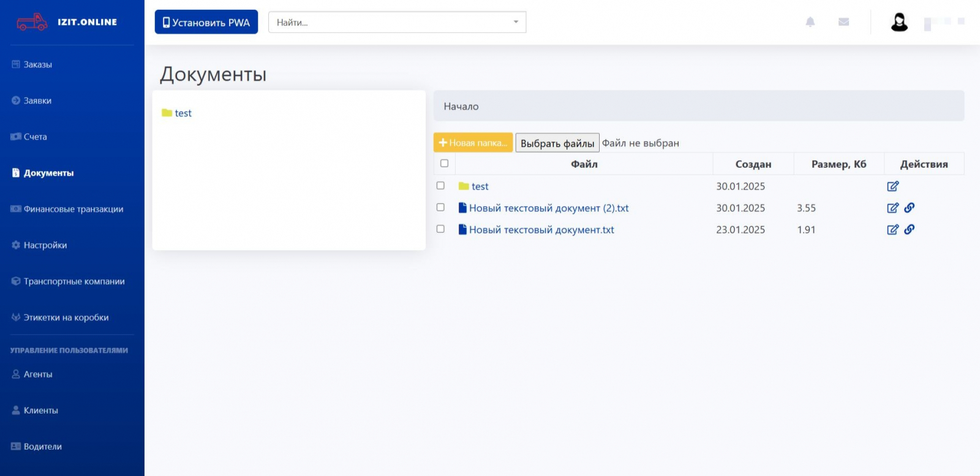
Task: Select checkbox for Новый текстовый документ (2).txt
Action: (440, 208)
